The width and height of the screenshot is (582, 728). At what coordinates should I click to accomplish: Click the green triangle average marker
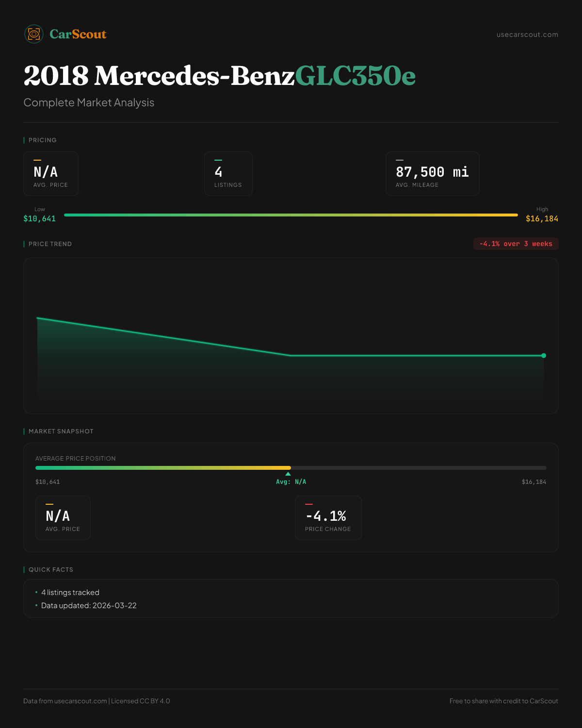pyautogui.click(x=288, y=474)
